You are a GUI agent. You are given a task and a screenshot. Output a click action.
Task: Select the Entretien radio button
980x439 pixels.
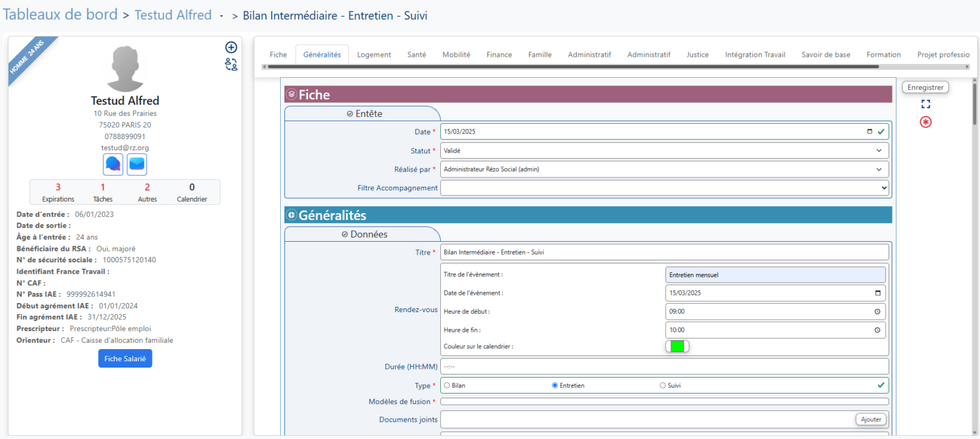554,385
